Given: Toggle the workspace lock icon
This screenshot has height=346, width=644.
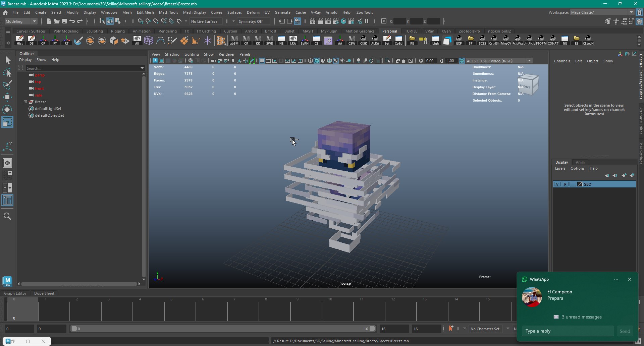Looking at the screenshot, I should click(x=639, y=12).
